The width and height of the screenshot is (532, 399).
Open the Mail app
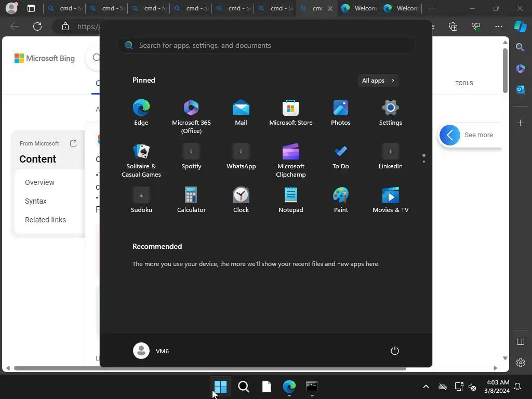click(x=241, y=113)
